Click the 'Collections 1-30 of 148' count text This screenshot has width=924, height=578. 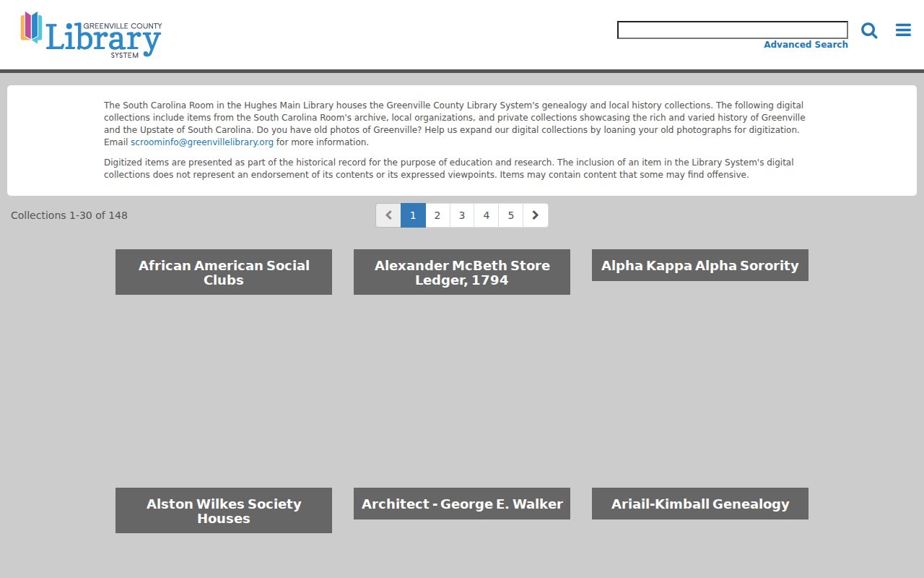69,215
